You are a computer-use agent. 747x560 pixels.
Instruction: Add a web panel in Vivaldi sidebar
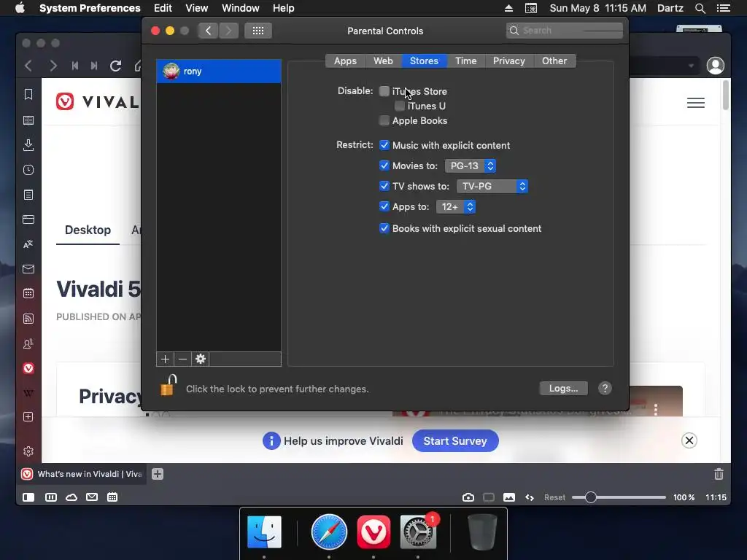[28, 416]
